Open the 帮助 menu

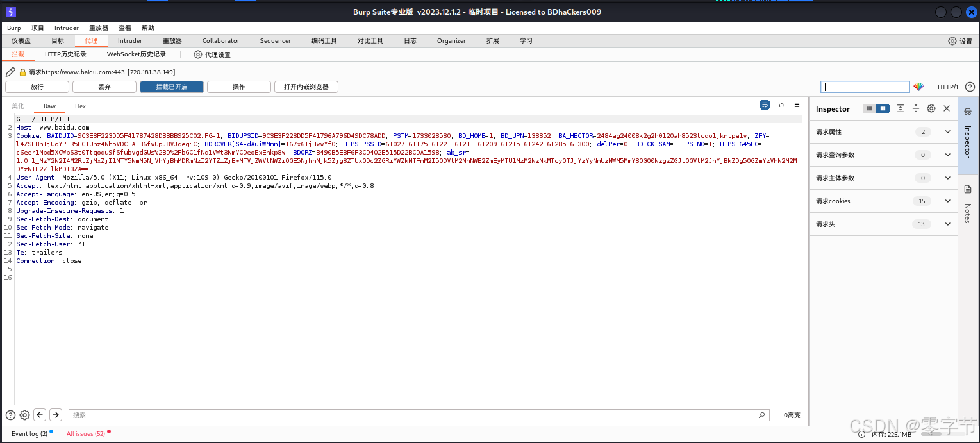click(x=148, y=28)
